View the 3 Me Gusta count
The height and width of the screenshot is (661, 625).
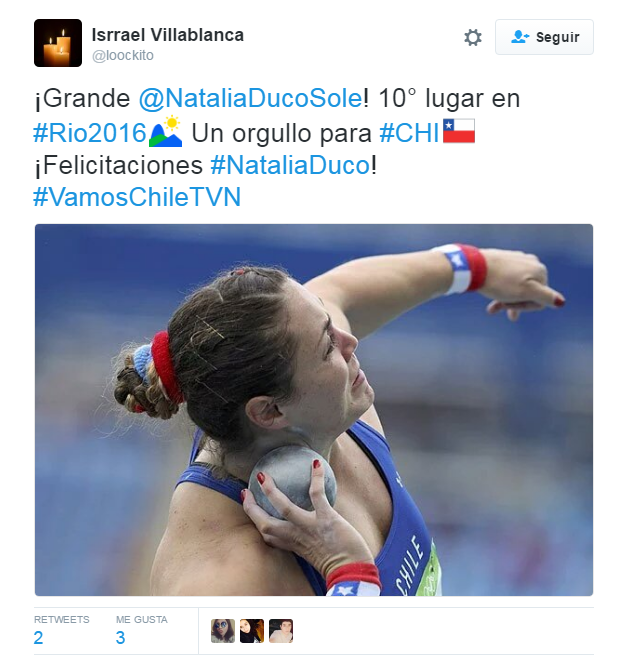point(121,637)
